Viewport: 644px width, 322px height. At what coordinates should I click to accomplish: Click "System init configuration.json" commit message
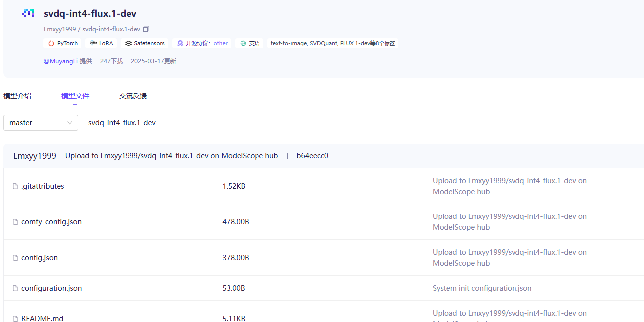(x=482, y=288)
